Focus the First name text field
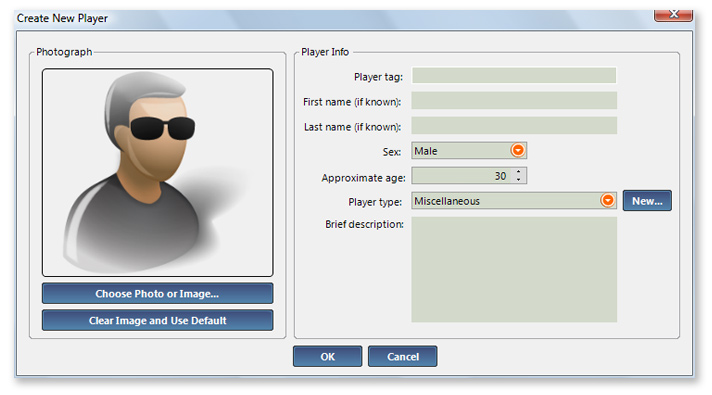 (514, 100)
